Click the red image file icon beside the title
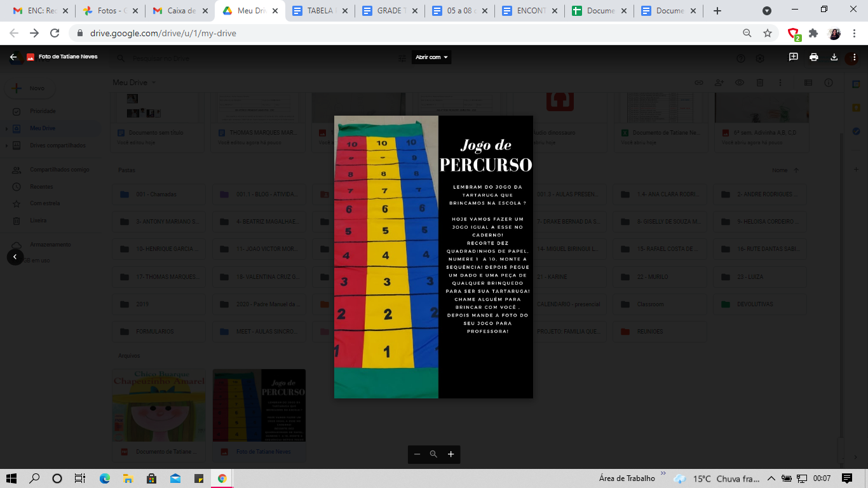The image size is (868, 488). point(31,57)
